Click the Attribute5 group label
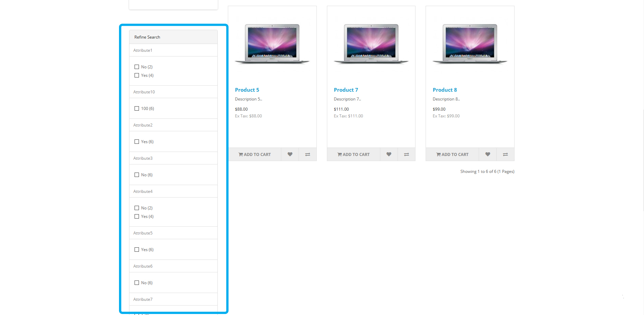644x315 pixels. (x=143, y=233)
